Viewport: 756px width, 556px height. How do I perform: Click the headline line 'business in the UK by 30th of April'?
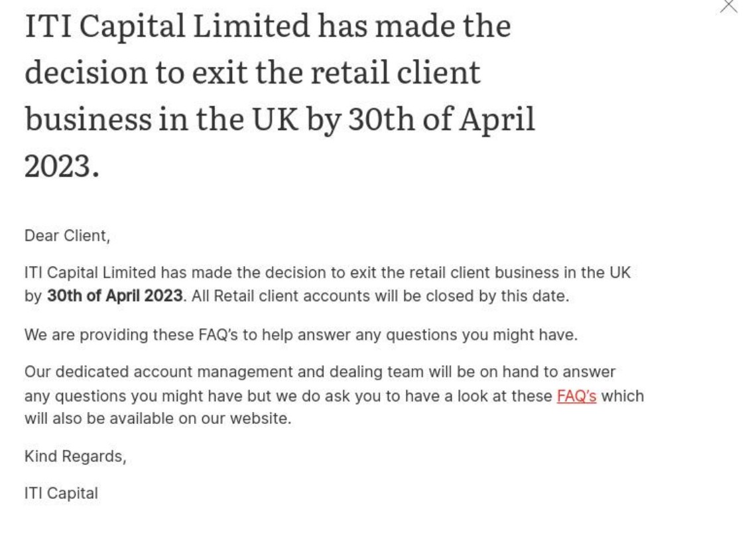click(x=280, y=119)
